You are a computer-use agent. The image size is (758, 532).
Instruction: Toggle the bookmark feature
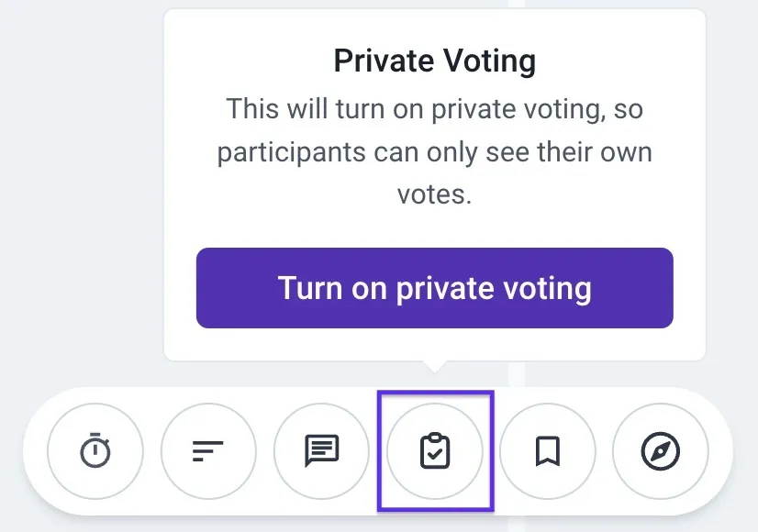tap(548, 451)
